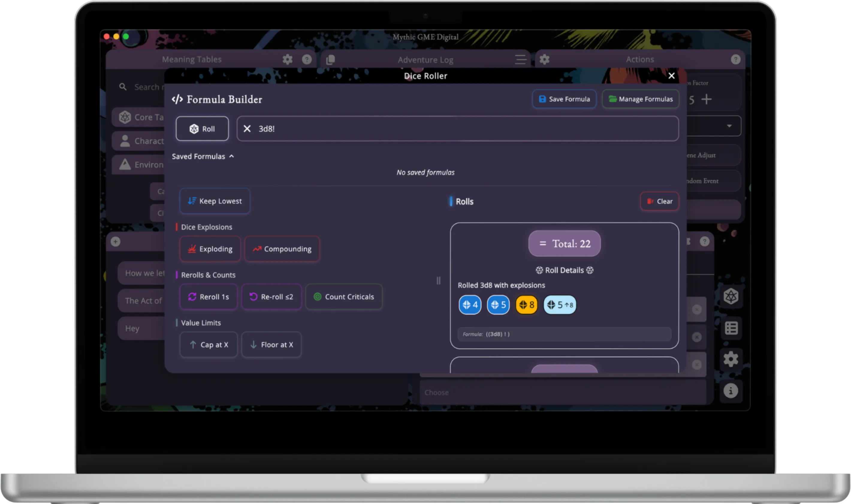851x504 pixels.
Task: Save the current formula
Action: (564, 99)
